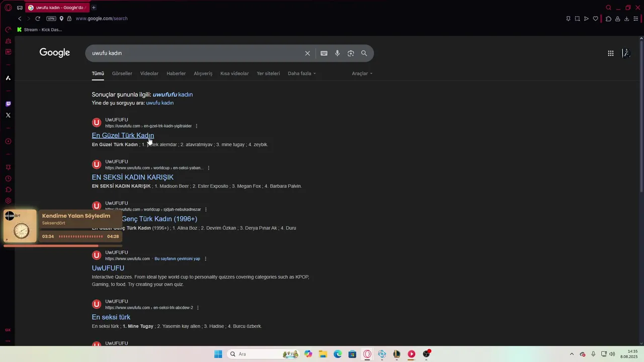Switch to the Videolar tab
The height and width of the screenshot is (362, 644).
pyautogui.click(x=149, y=73)
